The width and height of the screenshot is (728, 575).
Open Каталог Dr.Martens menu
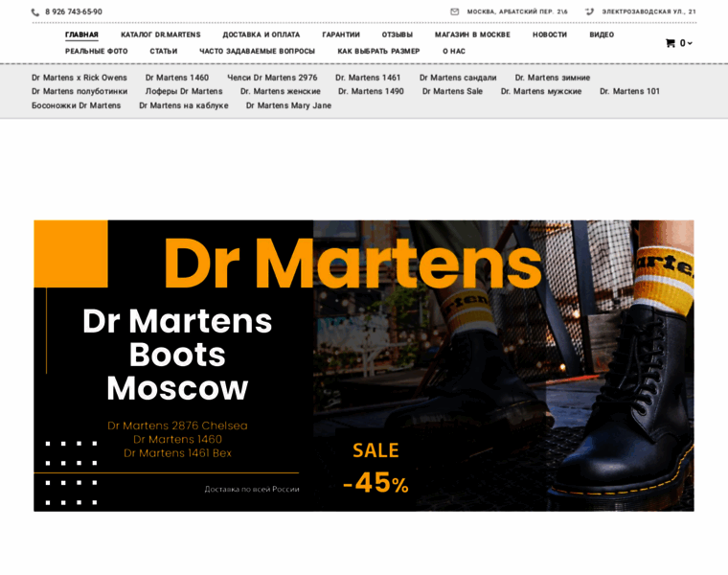(x=161, y=34)
